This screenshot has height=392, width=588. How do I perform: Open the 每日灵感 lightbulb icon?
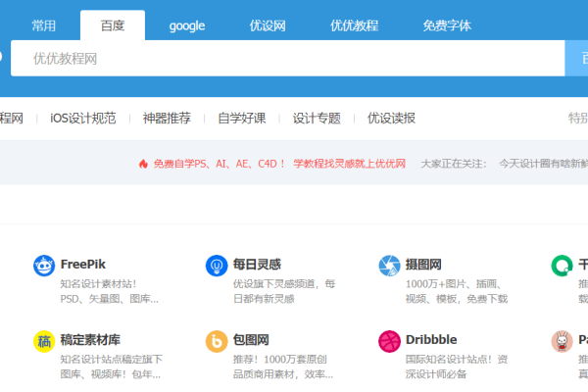click(217, 265)
